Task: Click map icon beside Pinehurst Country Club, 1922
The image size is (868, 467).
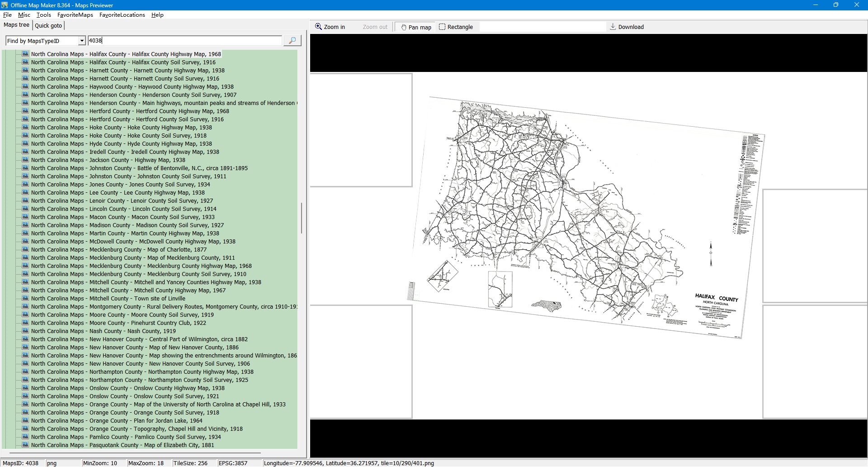Action: (x=25, y=323)
